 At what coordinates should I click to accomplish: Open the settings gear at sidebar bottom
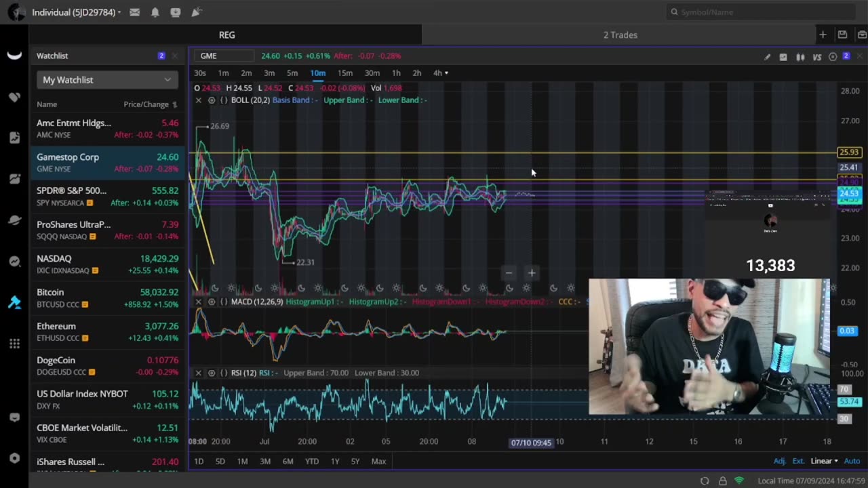click(x=14, y=458)
